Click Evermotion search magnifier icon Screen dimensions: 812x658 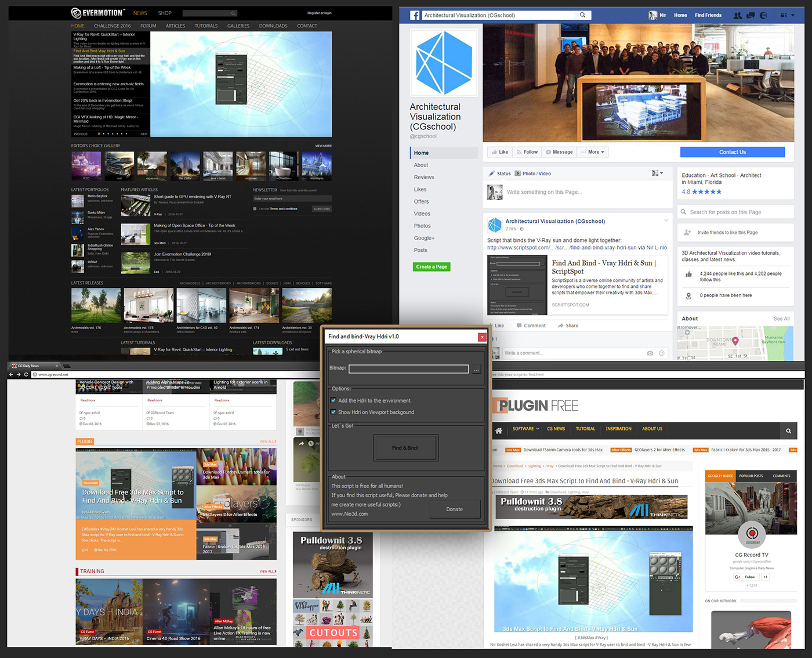(233, 13)
